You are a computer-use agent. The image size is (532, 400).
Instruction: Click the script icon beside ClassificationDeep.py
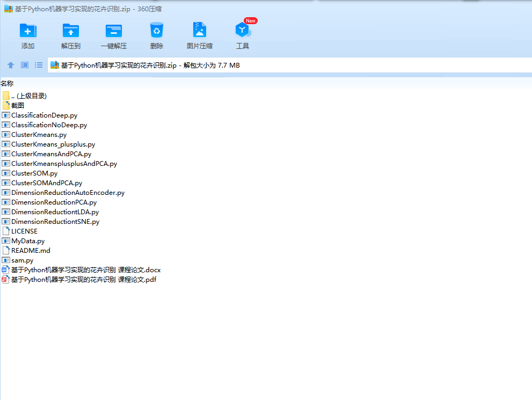6,115
